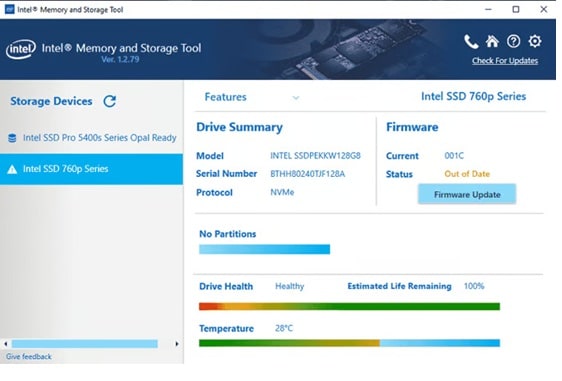The width and height of the screenshot is (562, 381).
Task: Click the Temperature gauge bar
Action: (349, 343)
